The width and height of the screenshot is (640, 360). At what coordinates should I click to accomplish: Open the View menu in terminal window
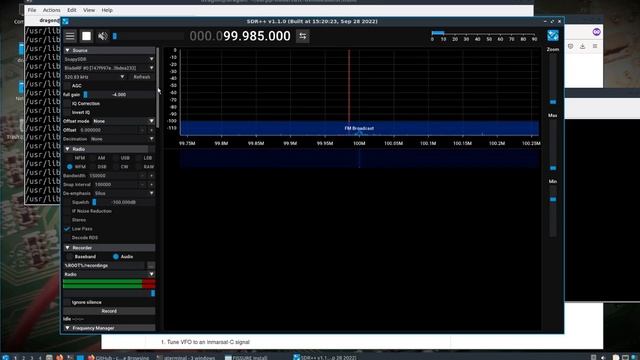point(89,10)
